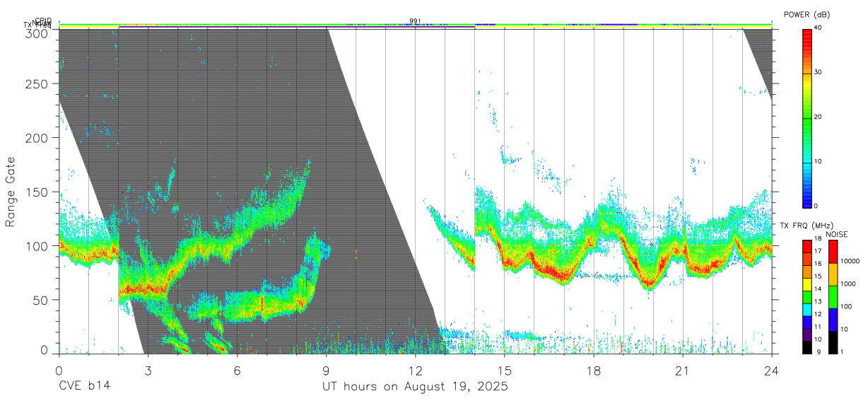868x401 pixels.
Task: Click the 10000 label on NOISE legend
Action: coord(849,262)
